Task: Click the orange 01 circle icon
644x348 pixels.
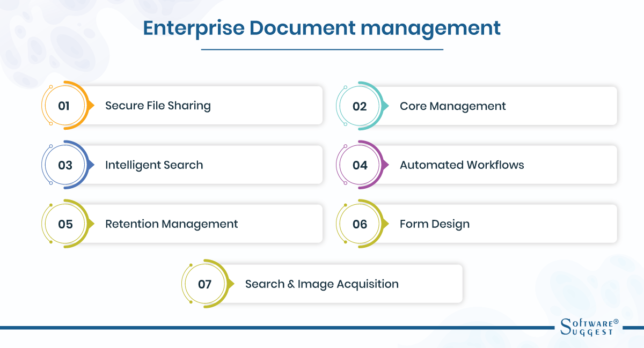Action: click(64, 106)
